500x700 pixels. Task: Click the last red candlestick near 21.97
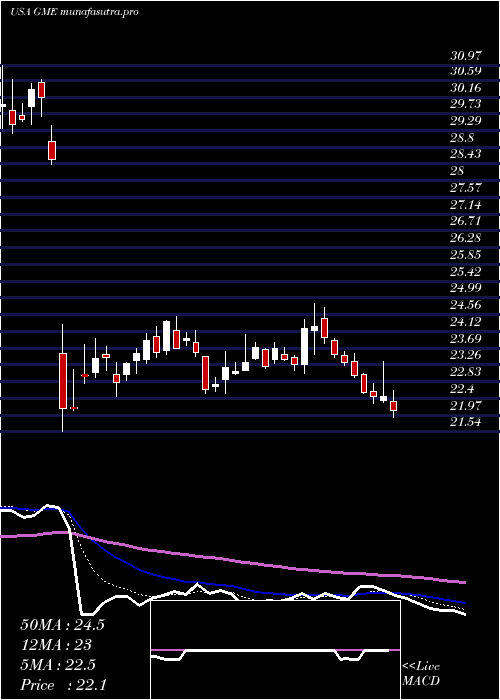[x=393, y=406]
